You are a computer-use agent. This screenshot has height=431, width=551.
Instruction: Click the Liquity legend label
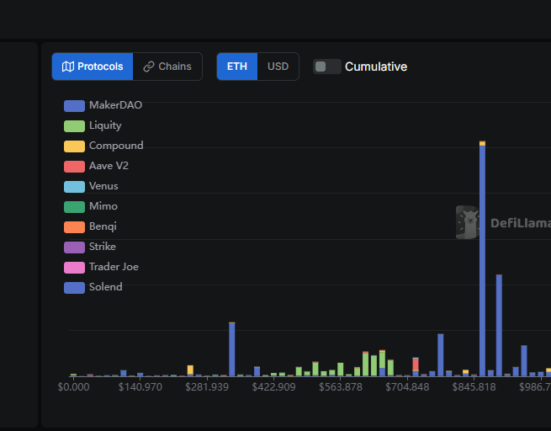[x=105, y=125]
